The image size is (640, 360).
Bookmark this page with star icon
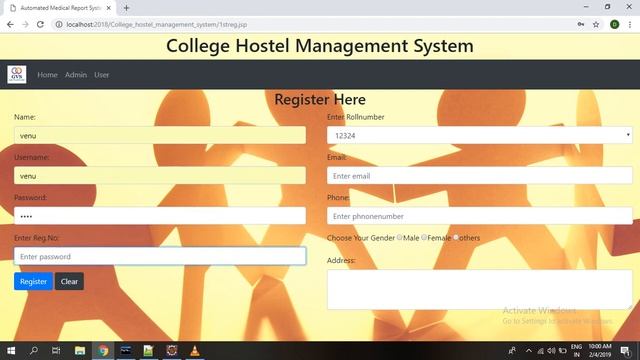[x=596, y=24]
